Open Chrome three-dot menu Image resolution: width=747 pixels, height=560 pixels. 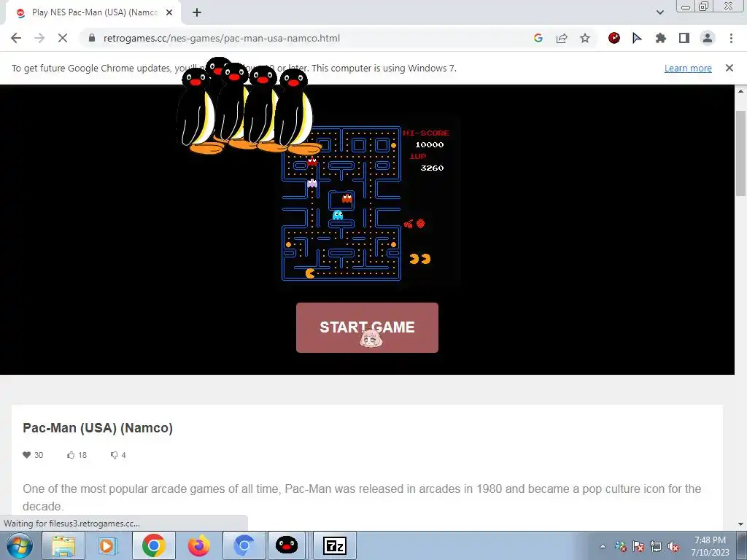(x=731, y=38)
